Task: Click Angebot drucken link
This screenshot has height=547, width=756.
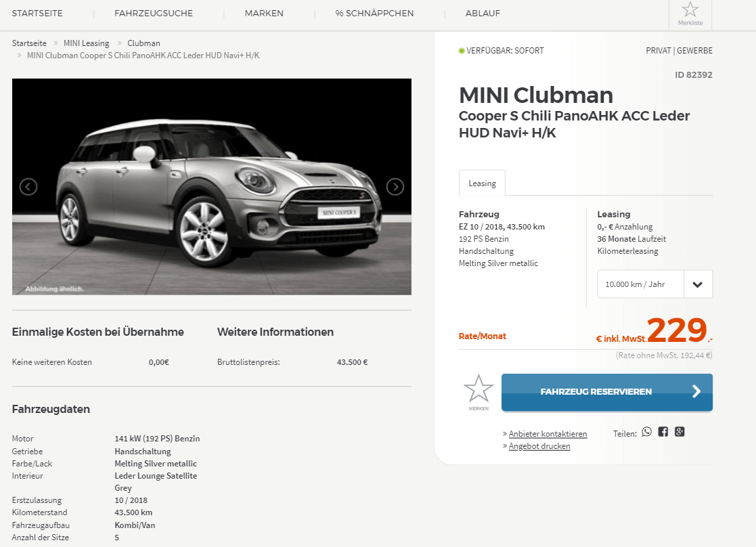Action: click(x=539, y=446)
